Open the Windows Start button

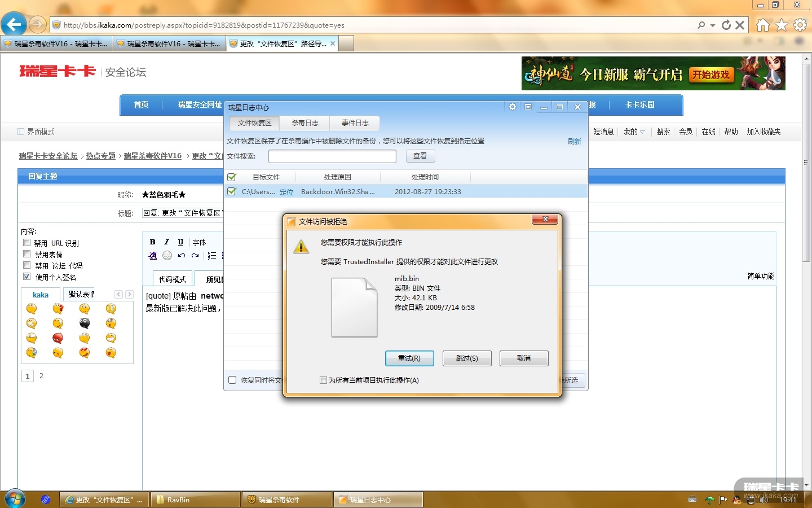tap(14, 499)
